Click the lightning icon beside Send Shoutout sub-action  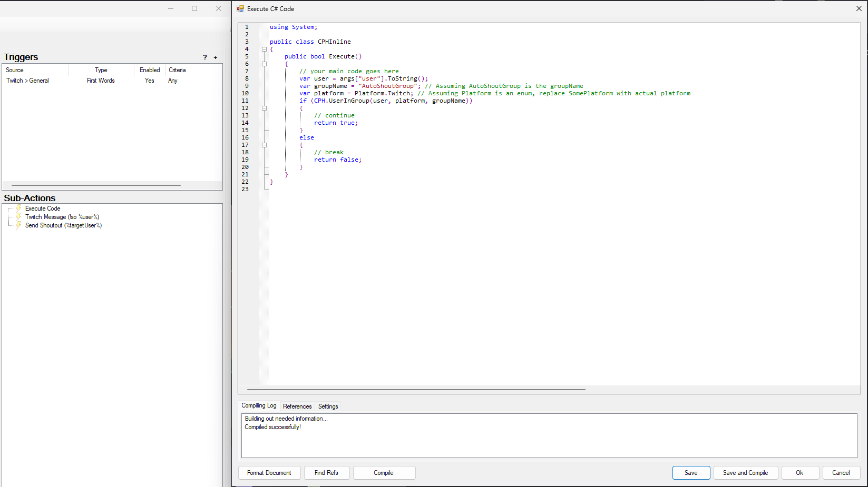point(18,225)
